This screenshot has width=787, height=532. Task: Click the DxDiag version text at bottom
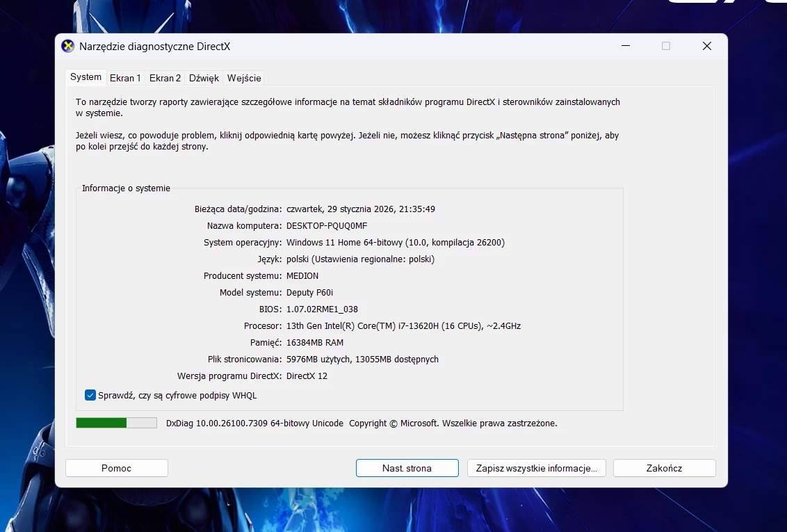(254, 424)
